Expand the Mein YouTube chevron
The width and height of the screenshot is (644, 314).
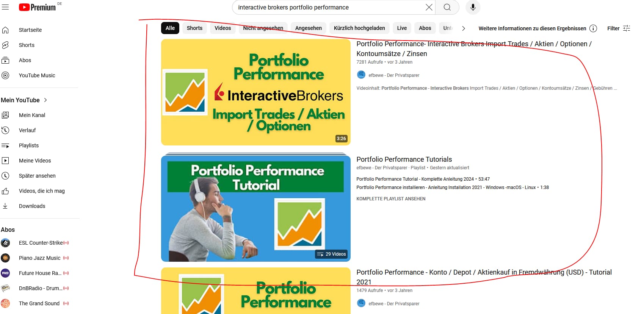tap(45, 100)
